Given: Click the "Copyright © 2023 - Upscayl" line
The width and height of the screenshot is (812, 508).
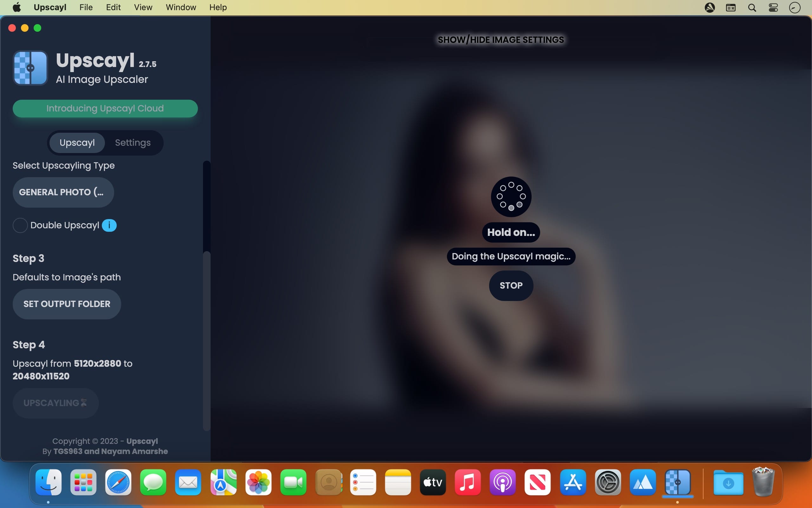Looking at the screenshot, I should pyautogui.click(x=105, y=441).
